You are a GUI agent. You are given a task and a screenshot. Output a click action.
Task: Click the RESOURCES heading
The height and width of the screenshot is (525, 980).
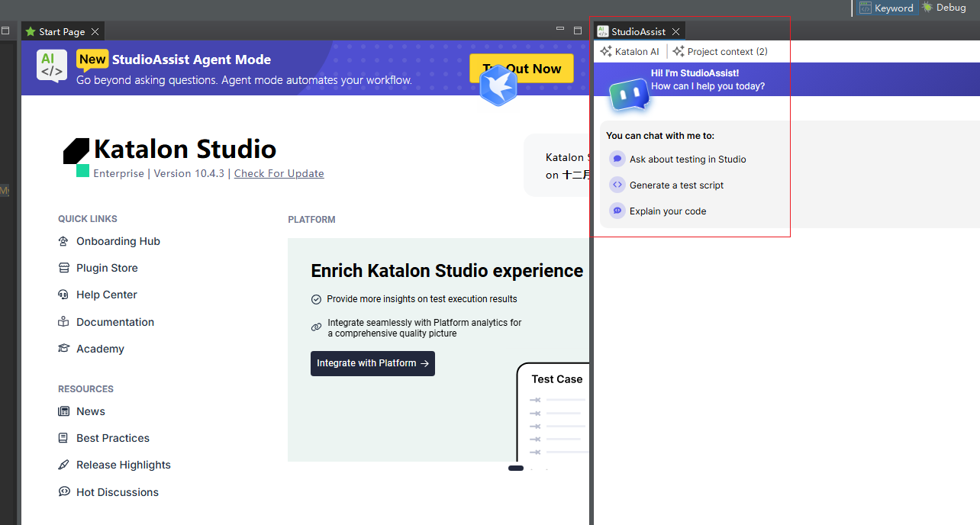pyautogui.click(x=85, y=389)
